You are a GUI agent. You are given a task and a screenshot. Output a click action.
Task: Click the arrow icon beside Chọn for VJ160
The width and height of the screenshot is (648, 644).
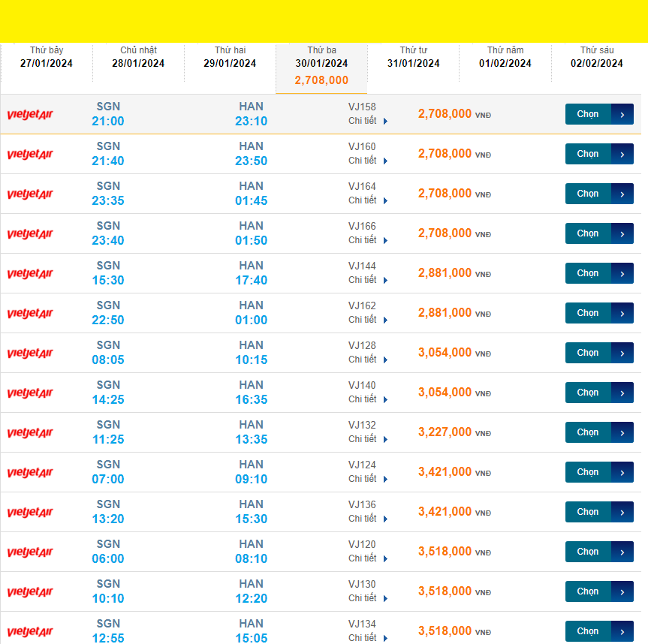tap(622, 154)
